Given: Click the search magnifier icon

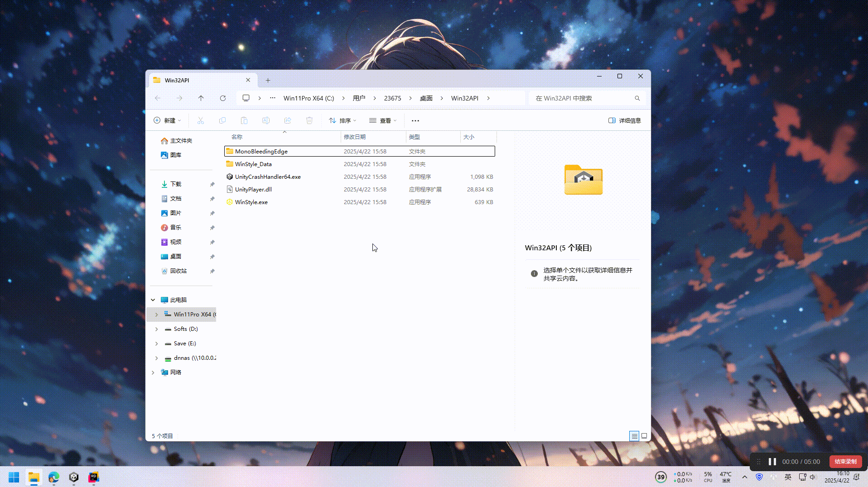Looking at the screenshot, I should click(637, 98).
